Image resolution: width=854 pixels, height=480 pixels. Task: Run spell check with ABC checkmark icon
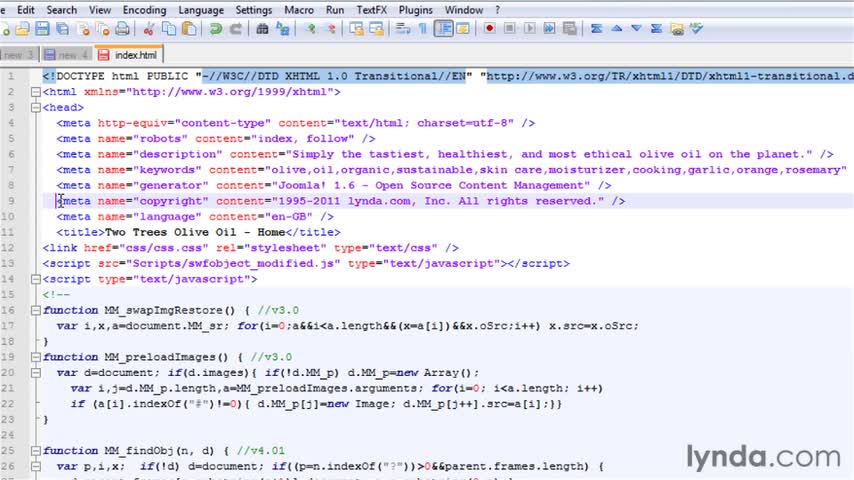tap(697, 29)
